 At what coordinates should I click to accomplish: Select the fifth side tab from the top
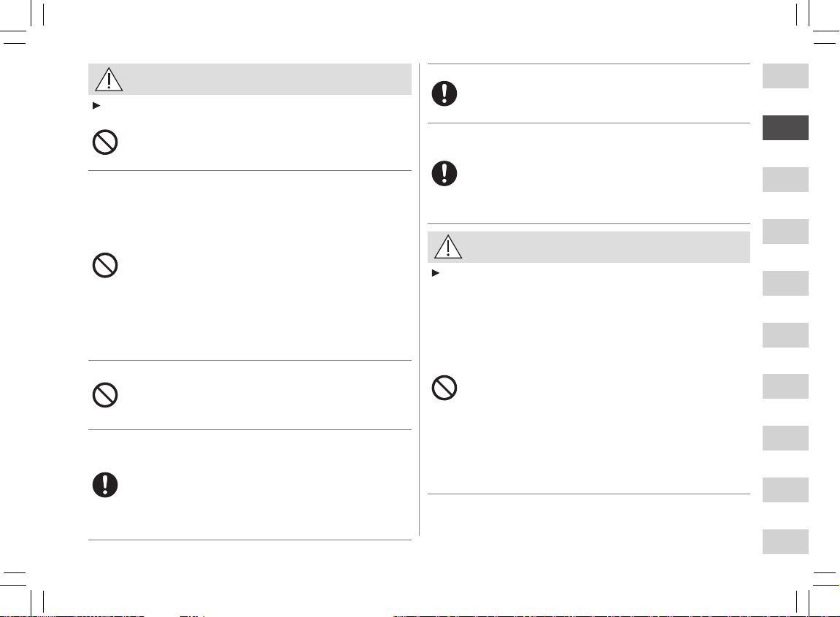tap(785, 283)
